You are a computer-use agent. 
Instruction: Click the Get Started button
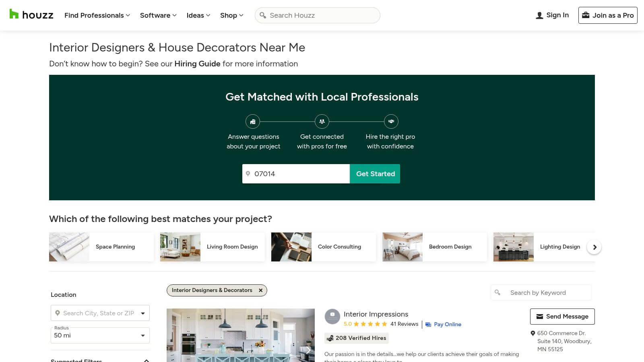[375, 174]
